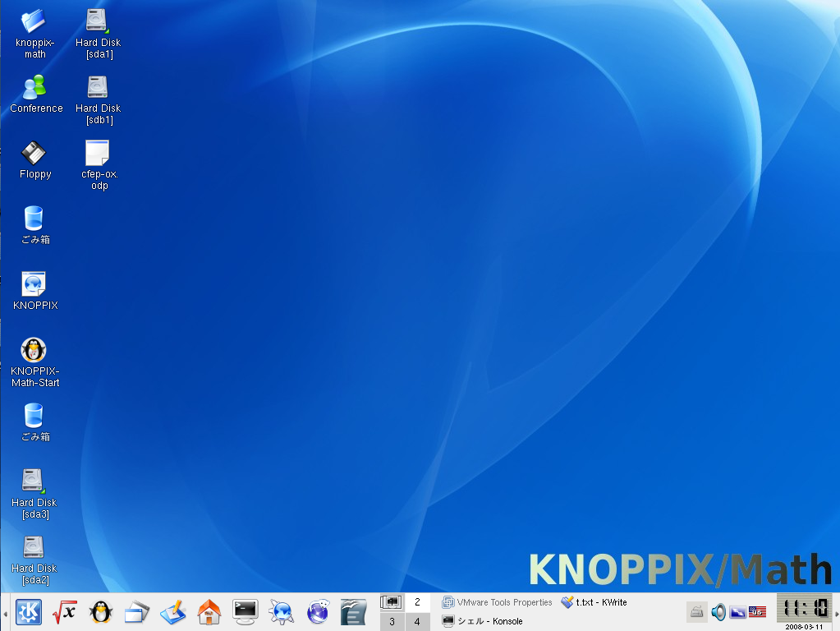Viewport: 840px width, 631px height.
Task: Open the window list panel icon
Action: coord(136,612)
